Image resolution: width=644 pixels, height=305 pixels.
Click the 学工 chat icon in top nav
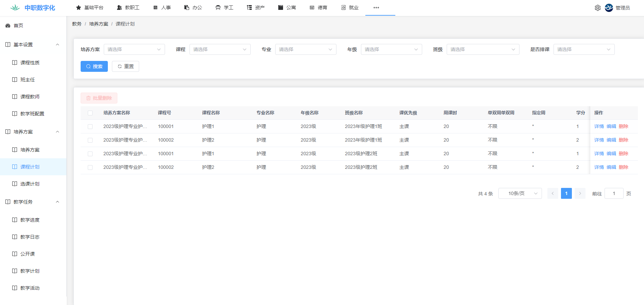pyautogui.click(x=218, y=7)
